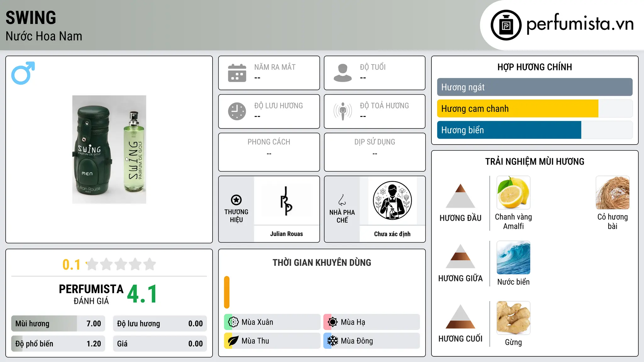The image size is (644, 362).
Task: Click the NHÀ PHA CHẾ label
Action: [342, 216]
